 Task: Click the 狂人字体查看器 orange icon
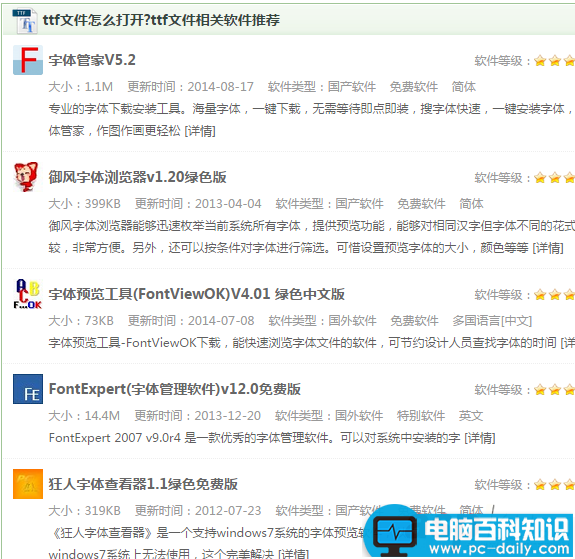pyautogui.click(x=28, y=484)
